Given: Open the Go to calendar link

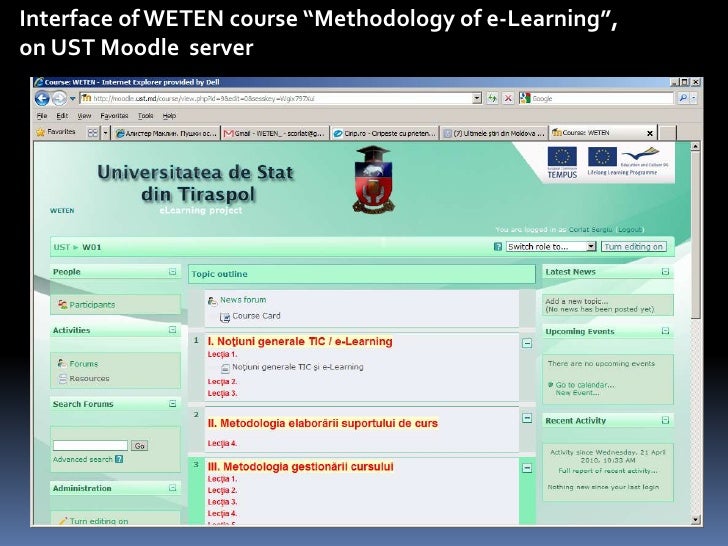Looking at the screenshot, I should pyautogui.click(x=585, y=385).
